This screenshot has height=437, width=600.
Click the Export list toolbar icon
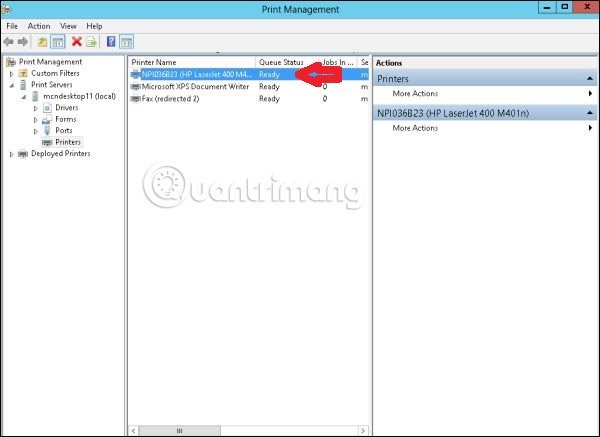coord(91,42)
